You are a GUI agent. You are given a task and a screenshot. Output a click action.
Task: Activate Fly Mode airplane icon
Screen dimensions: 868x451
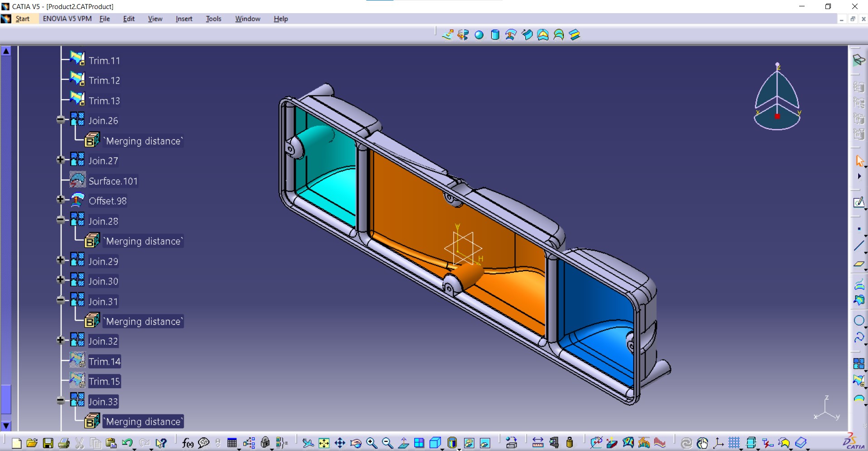(x=308, y=443)
